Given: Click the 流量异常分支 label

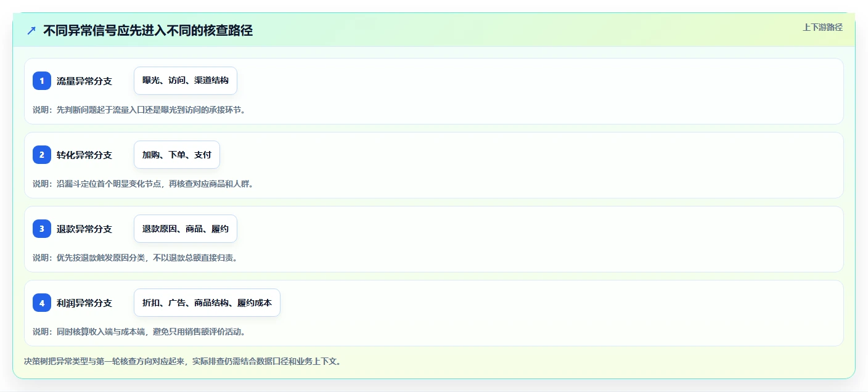Looking at the screenshot, I should click(84, 81).
